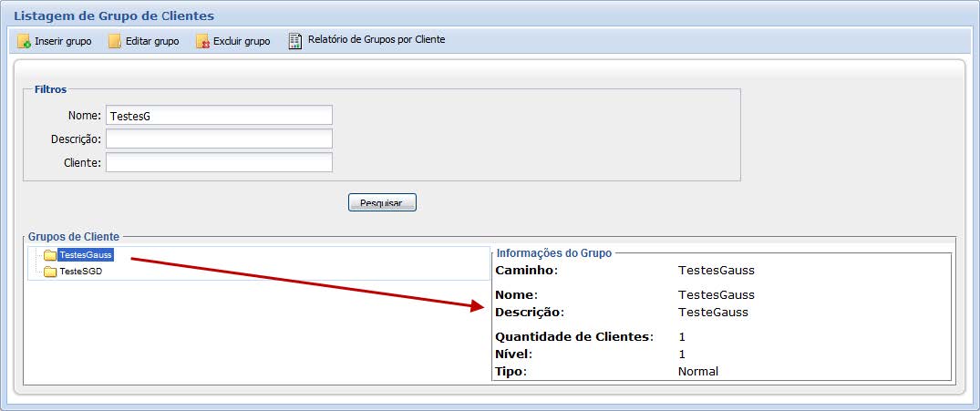This screenshot has width=980, height=411.
Task: Select the TestesGauss group in the tree
Action: [x=85, y=255]
